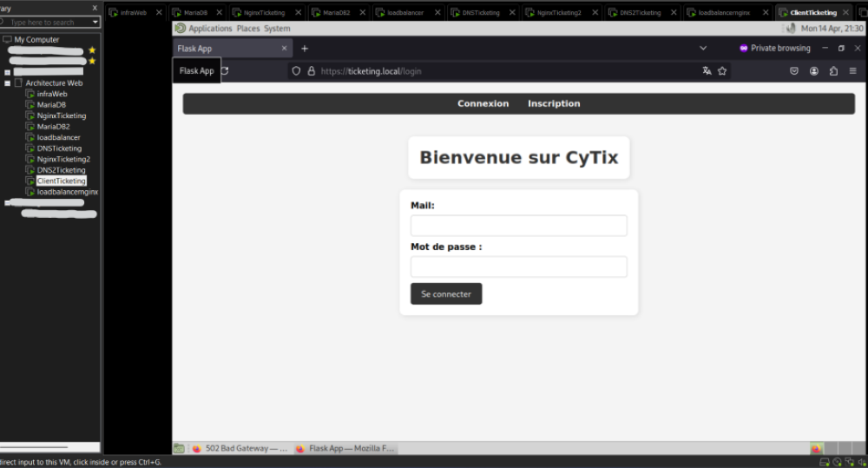Image resolution: width=868 pixels, height=468 pixels.
Task: Reload the ticketing login page
Action: [226, 71]
